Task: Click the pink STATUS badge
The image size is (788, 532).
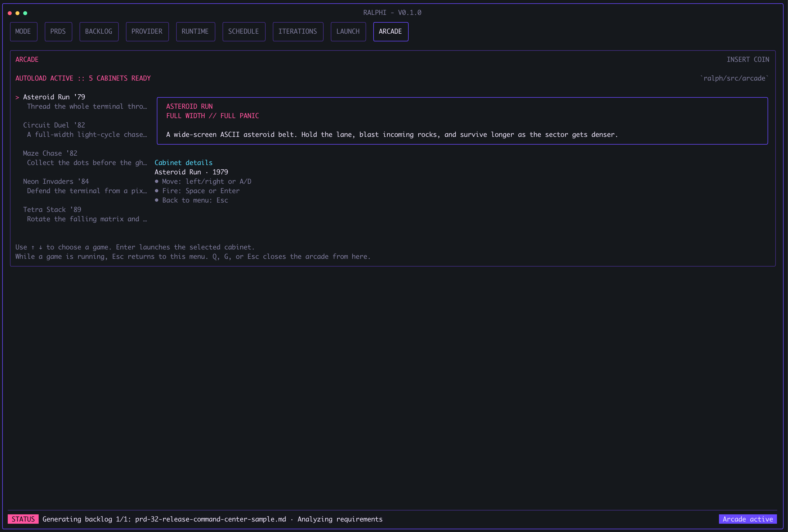Action: point(23,519)
